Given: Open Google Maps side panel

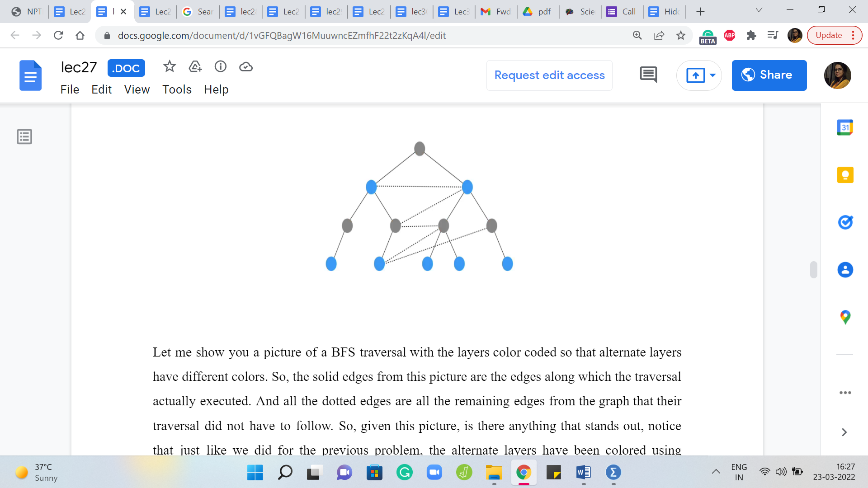Looking at the screenshot, I should click(845, 317).
